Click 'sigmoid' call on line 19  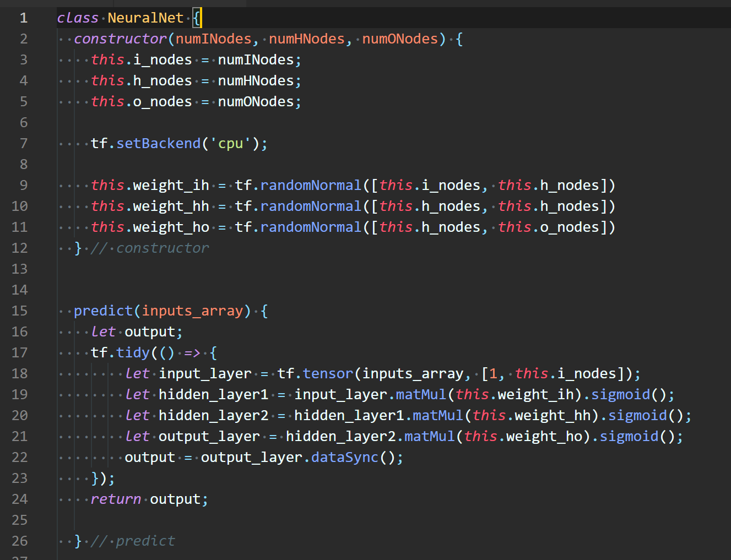pos(621,394)
